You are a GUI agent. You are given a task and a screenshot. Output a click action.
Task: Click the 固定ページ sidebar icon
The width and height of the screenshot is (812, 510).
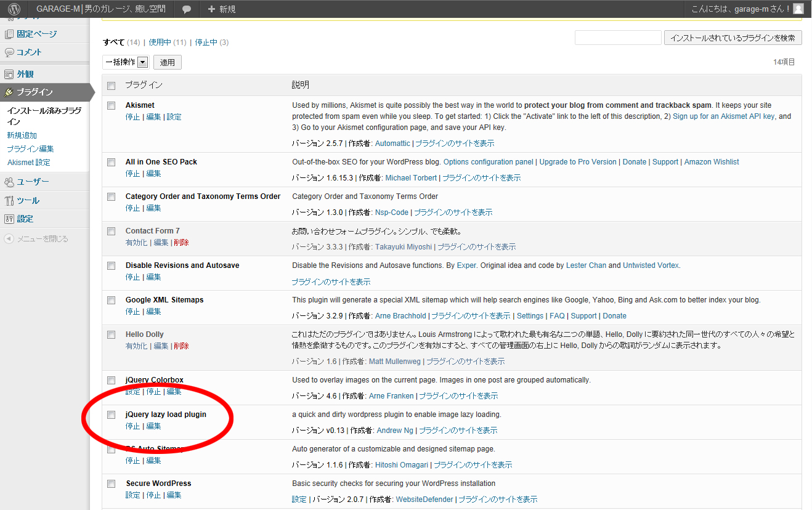9,34
